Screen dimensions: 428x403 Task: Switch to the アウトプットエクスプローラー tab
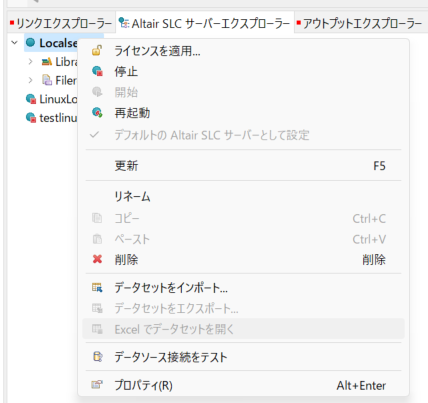[359, 23]
